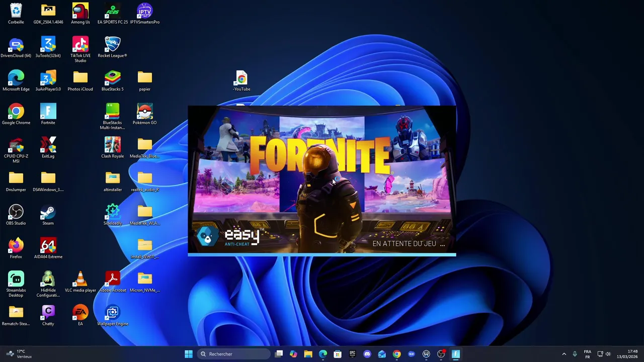
Task: Select the AIDA64 Extreme icon
Action: [48, 248]
